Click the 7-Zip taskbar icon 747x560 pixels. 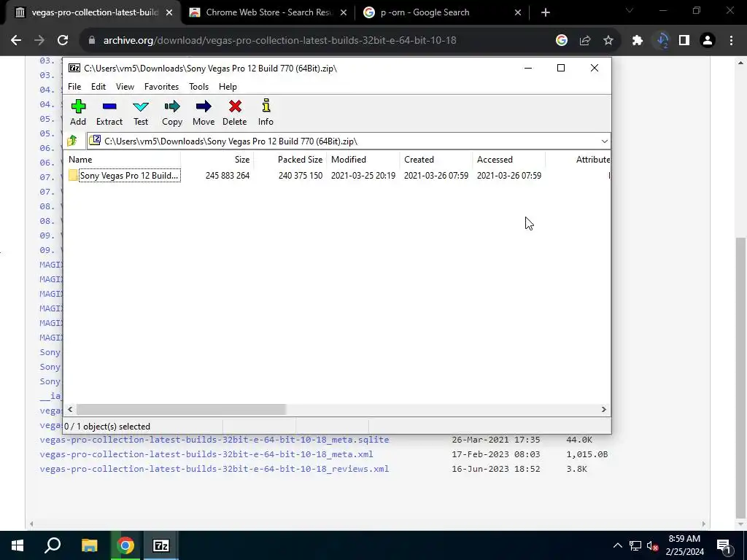click(161, 545)
